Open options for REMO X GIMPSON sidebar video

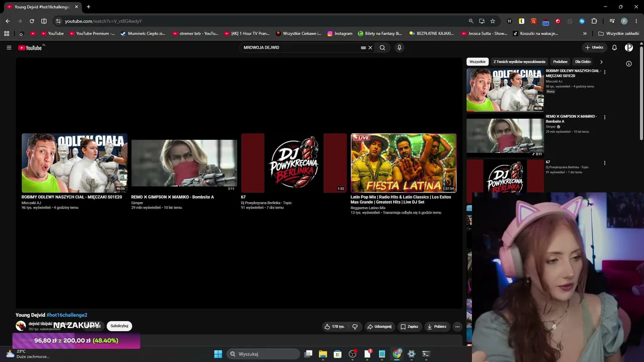pyautogui.click(x=605, y=117)
